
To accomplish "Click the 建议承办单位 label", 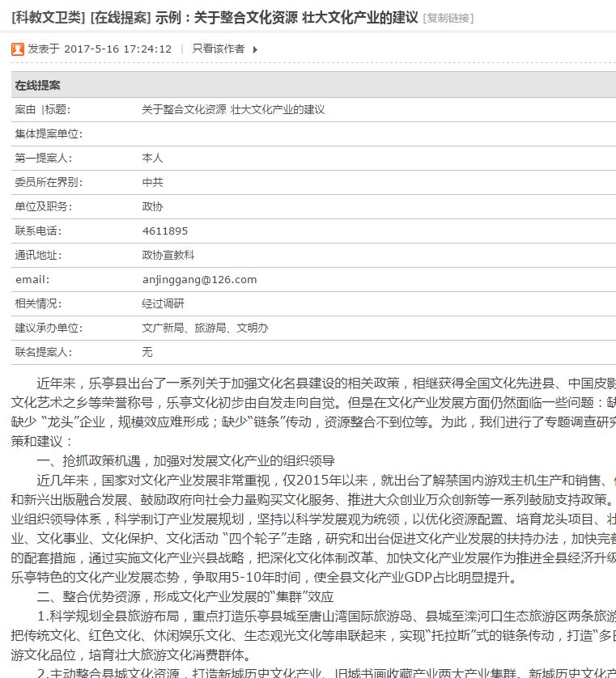I will click(49, 328).
